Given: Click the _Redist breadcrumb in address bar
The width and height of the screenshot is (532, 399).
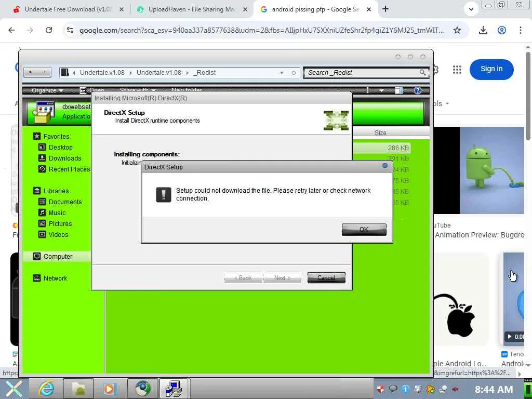Looking at the screenshot, I should coord(205,73).
